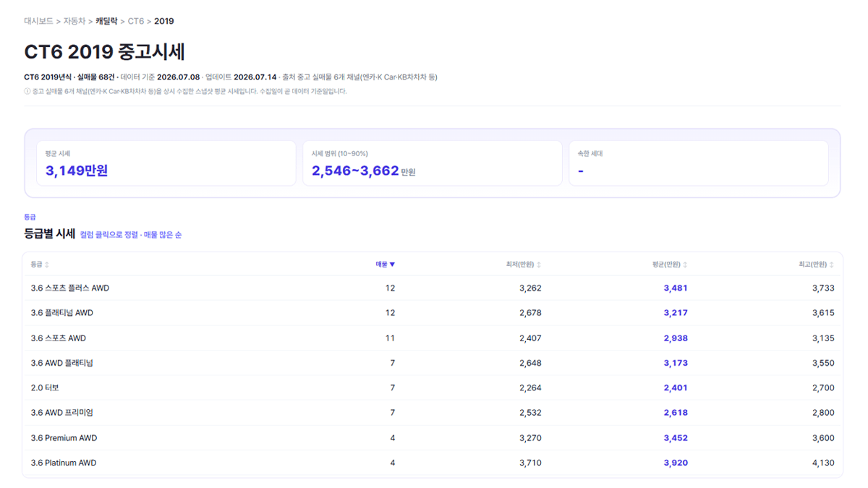The width and height of the screenshot is (868, 488).
Task: Select the 3.6 스포츠 플러스 AWD row
Action: (x=433, y=288)
